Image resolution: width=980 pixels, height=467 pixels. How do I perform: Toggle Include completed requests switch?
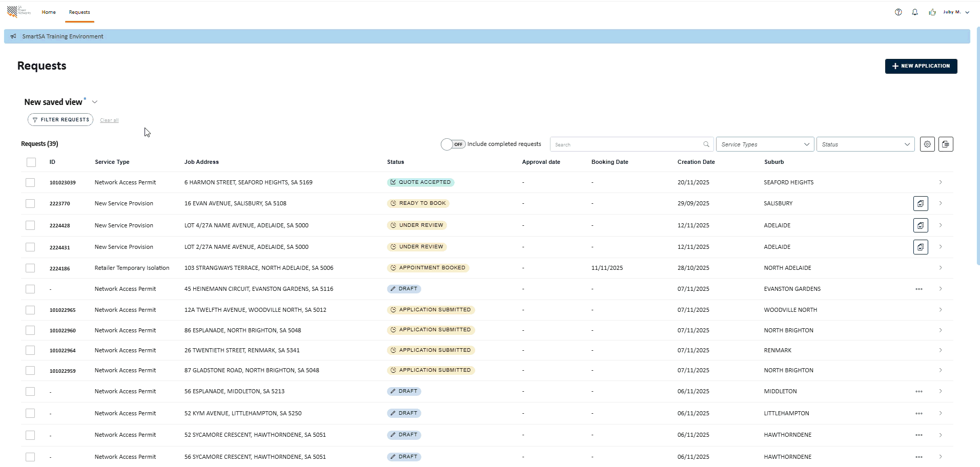453,144
